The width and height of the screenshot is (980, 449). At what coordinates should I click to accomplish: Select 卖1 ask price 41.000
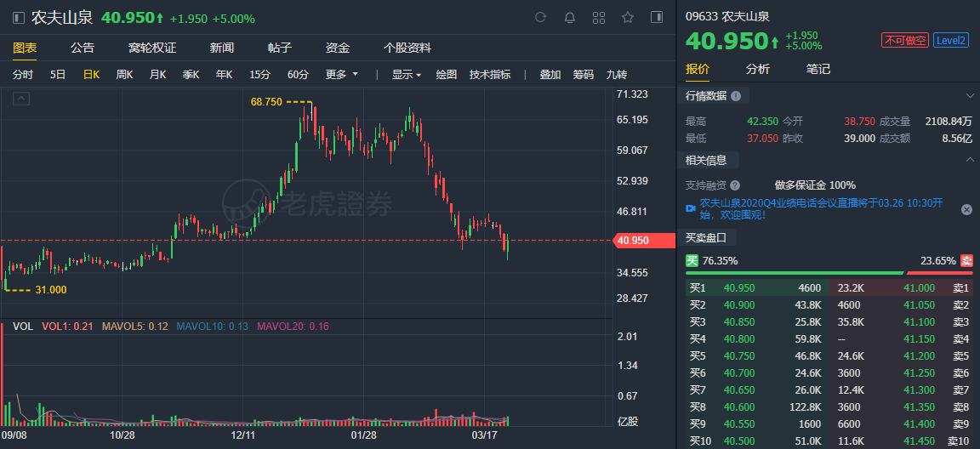point(920,288)
